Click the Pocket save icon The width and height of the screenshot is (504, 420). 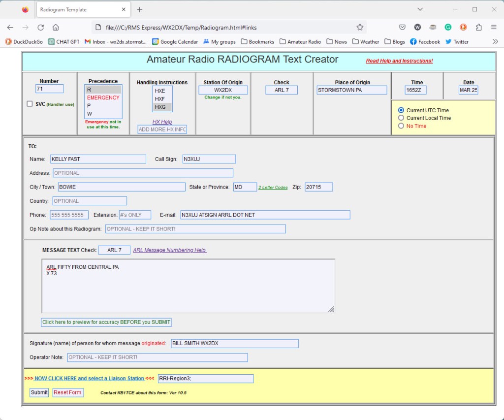click(402, 28)
